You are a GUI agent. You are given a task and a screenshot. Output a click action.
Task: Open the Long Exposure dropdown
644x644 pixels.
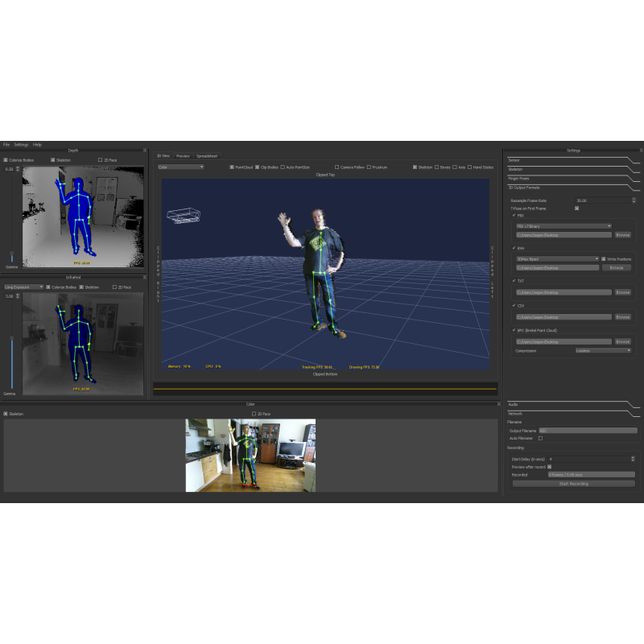tap(24, 287)
